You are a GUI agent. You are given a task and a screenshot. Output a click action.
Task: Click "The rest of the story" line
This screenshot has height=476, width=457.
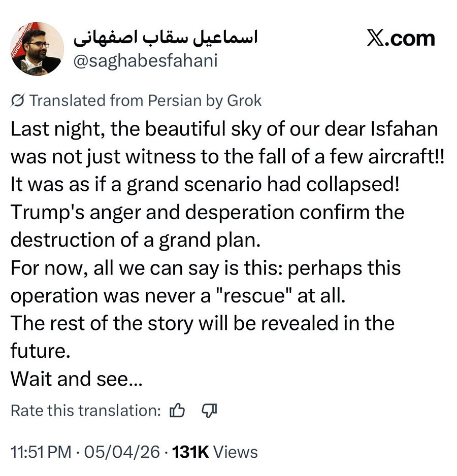[202, 323]
